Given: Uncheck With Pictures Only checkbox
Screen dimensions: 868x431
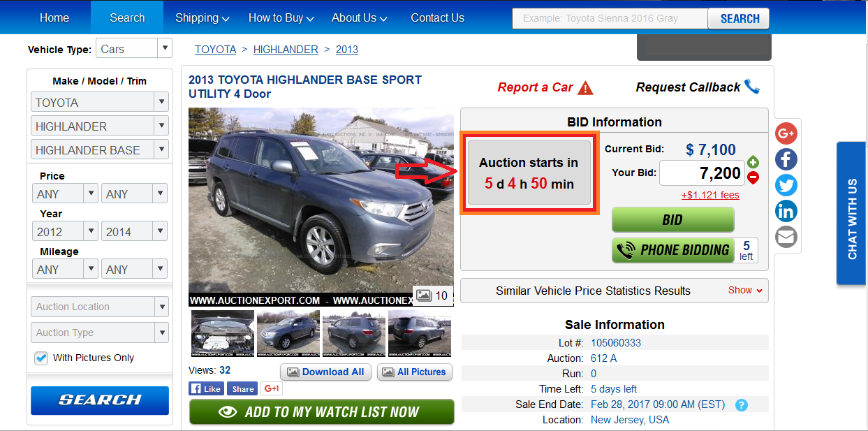Looking at the screenshot, I should pyautogui.click(x=41, y=358).
